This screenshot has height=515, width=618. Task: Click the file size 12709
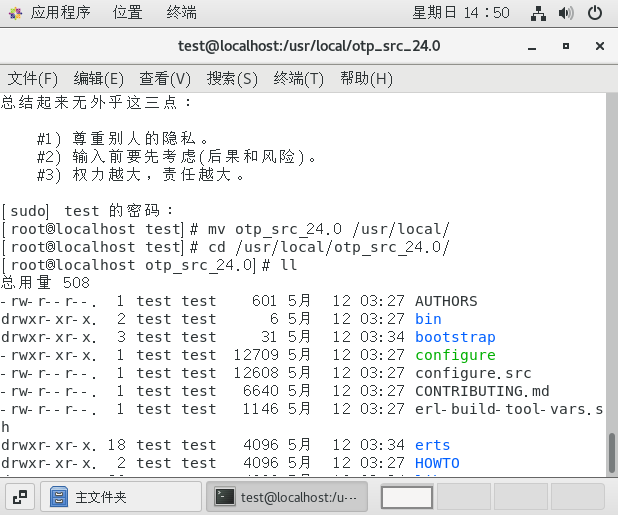256,355
